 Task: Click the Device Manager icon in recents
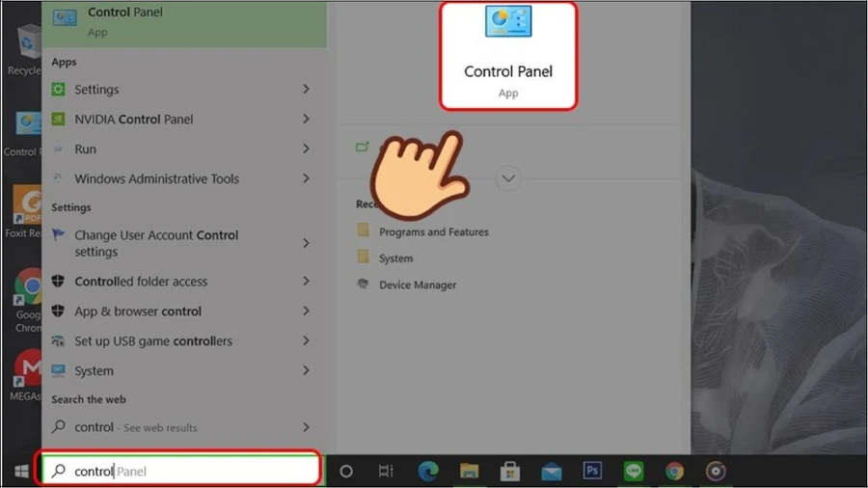(364, 284)
